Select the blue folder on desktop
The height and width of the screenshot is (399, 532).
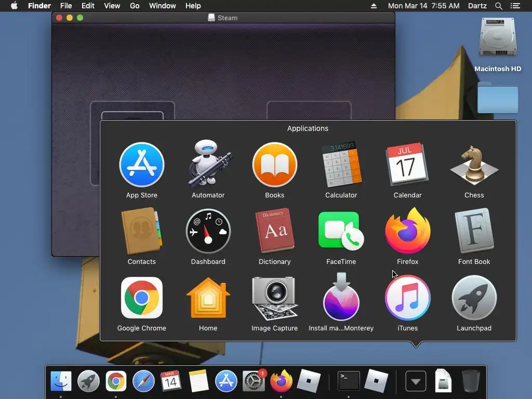tap(498, 97)
